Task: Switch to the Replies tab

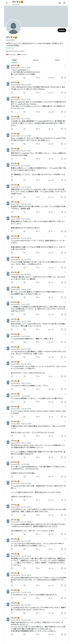Action: pos(36,60)
